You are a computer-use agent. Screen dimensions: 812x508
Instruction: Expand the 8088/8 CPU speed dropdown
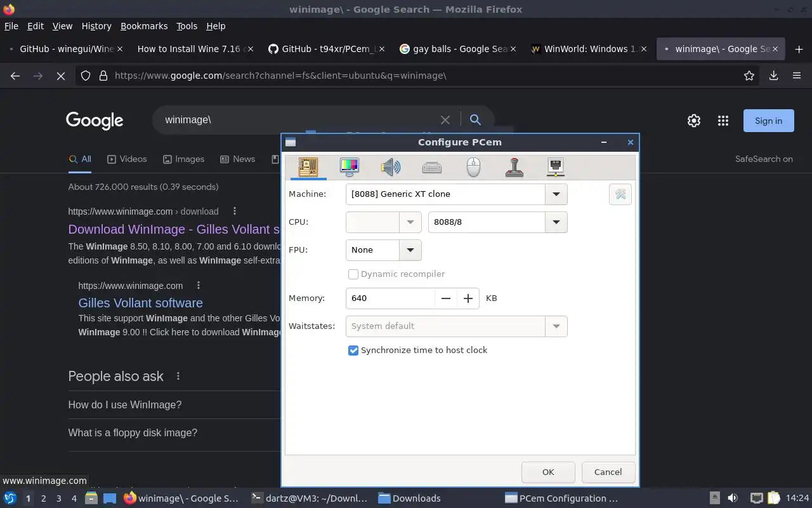point(556,222)
